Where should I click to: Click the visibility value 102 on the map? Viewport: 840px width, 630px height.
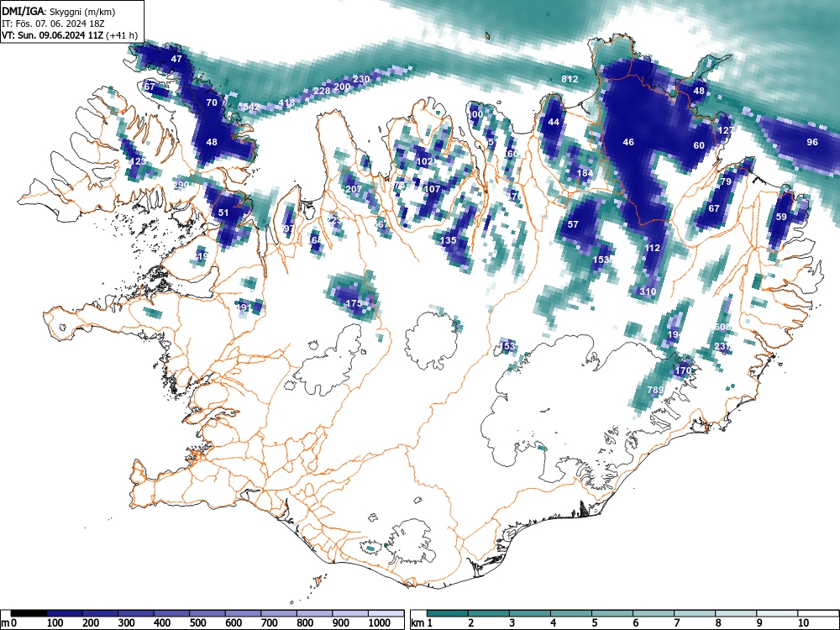[424, 161]
